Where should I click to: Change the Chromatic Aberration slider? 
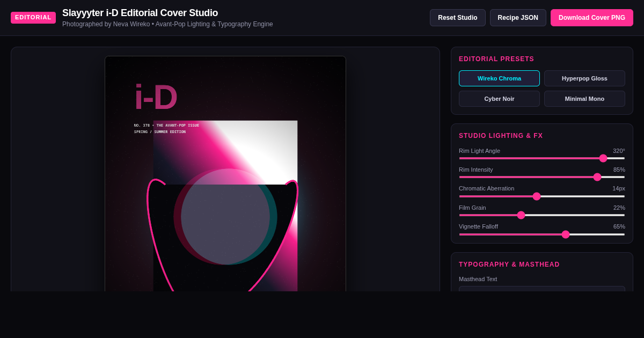[x=542, y=196]
